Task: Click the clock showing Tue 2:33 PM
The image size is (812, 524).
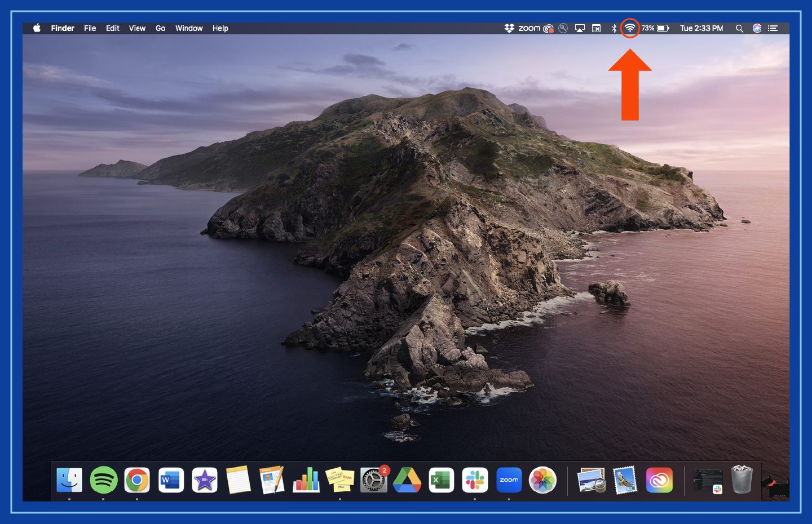Action: point(701,28)
